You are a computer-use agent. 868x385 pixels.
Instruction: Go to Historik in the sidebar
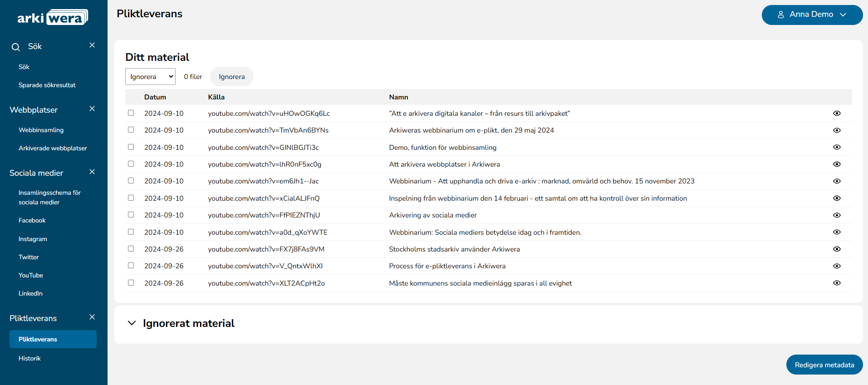29,359
